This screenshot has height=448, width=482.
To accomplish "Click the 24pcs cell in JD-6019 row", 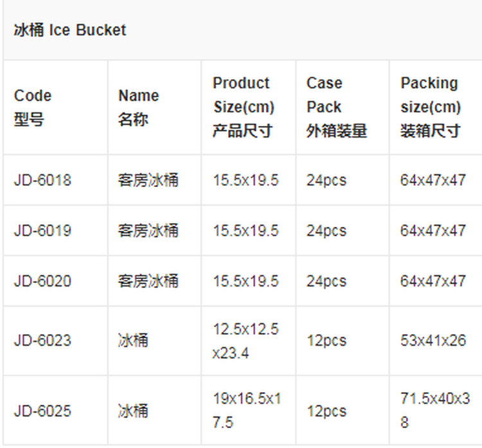I will [x=326, y=231].
